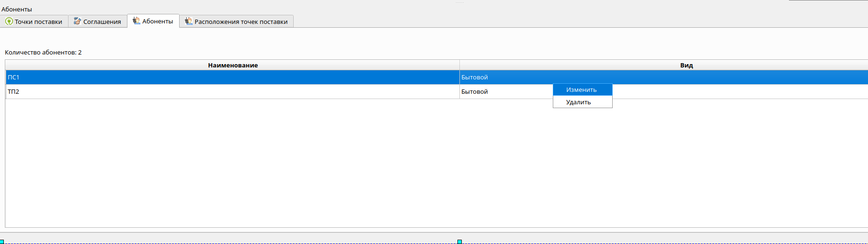Screen dimensions: 868x244
Task: Click Бытовой cell in the ПС1 row
Action: [x=475, y=78]
